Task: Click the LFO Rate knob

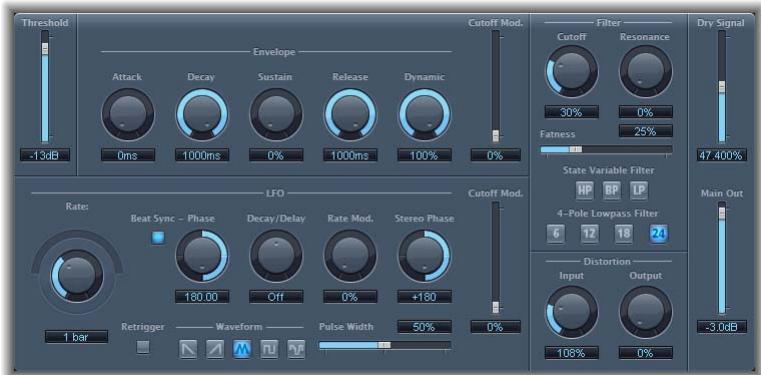Action: (x=77, y=276)
